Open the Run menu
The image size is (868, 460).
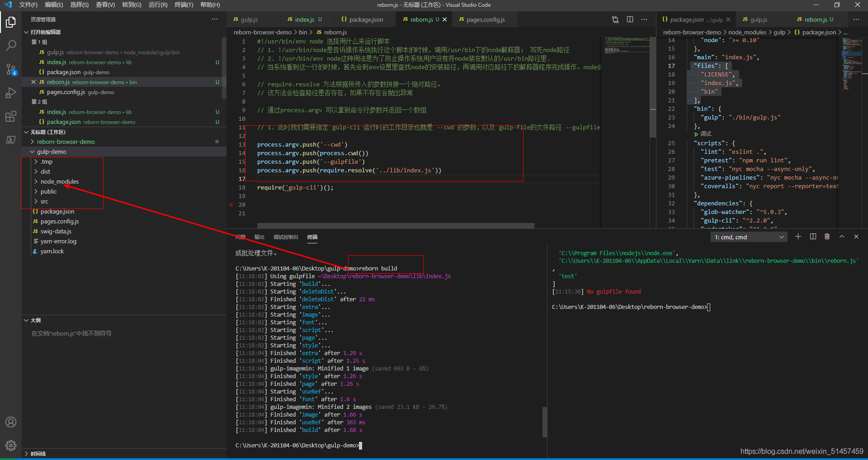158,5
